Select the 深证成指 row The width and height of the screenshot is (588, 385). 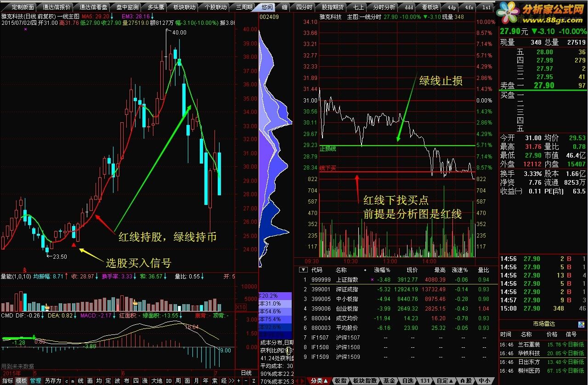tap(396, 289)
